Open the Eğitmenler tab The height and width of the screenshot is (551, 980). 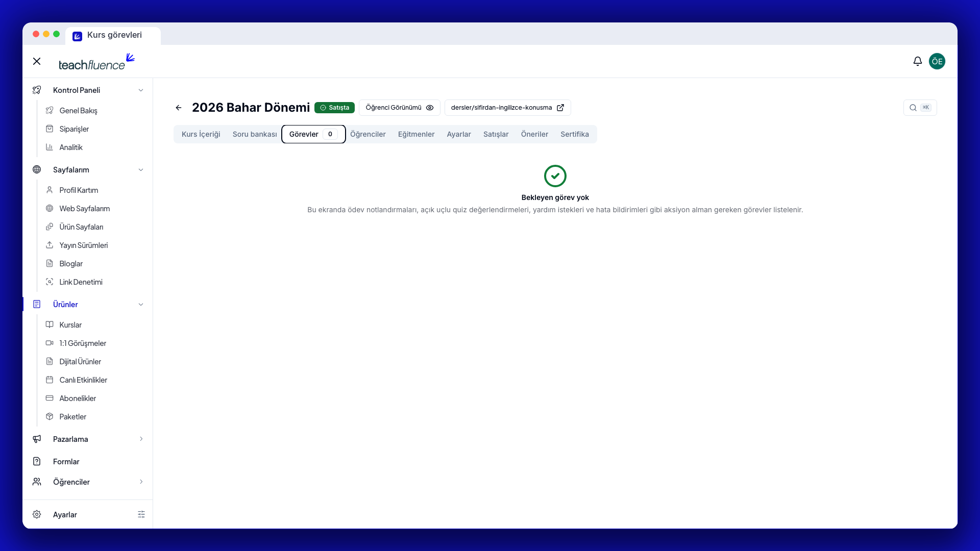[x=416, y=134]
